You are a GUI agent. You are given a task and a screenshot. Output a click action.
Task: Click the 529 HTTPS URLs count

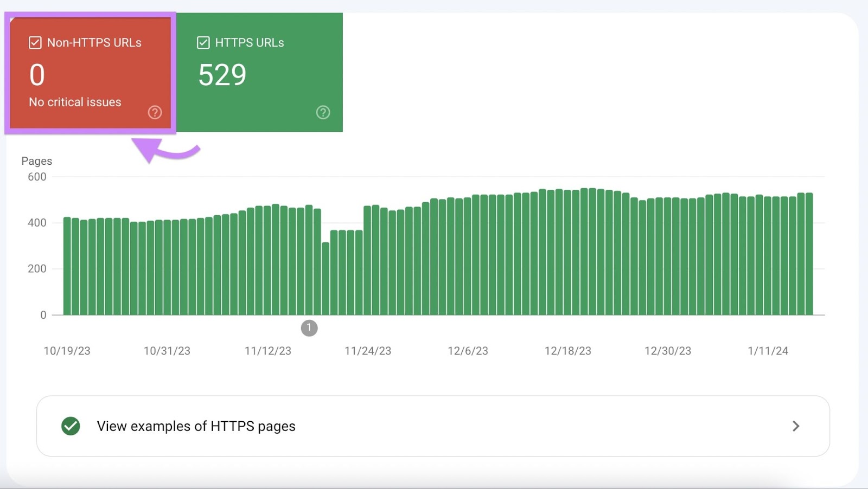point(222,75)
